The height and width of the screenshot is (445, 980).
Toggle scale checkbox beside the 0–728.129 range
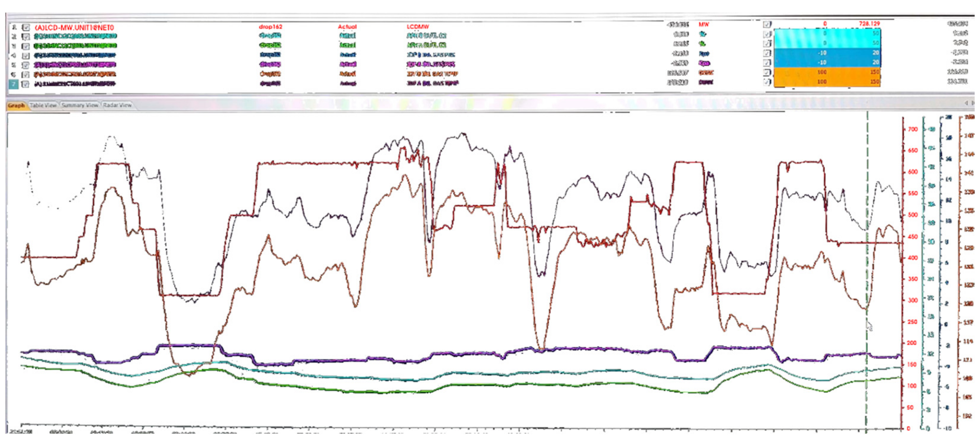tap(767, 24)
